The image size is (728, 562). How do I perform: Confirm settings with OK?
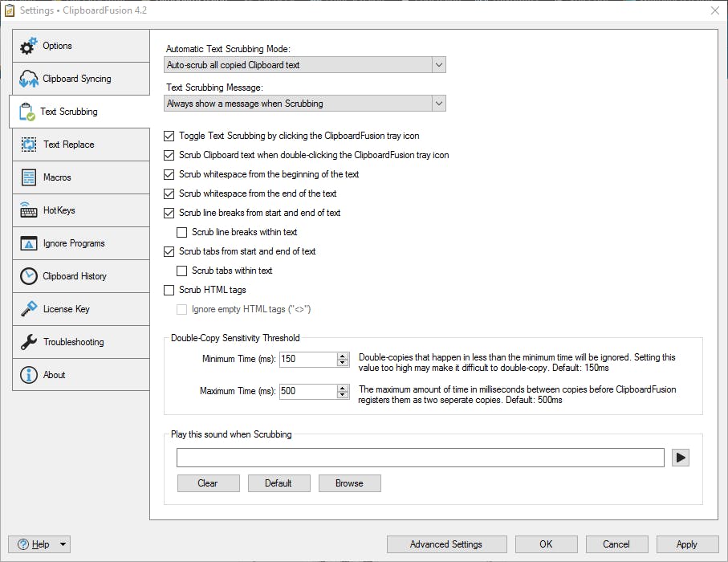click(x=547, y=544)
